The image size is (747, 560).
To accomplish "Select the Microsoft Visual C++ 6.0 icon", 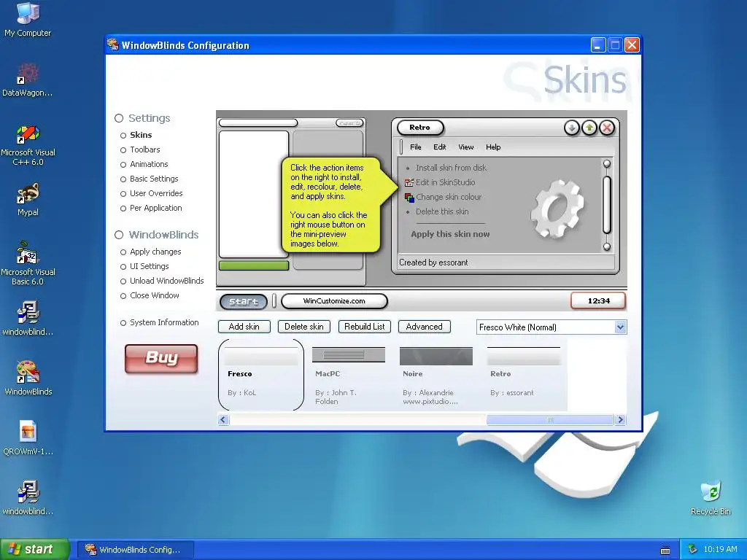I will tap(28, 145).
